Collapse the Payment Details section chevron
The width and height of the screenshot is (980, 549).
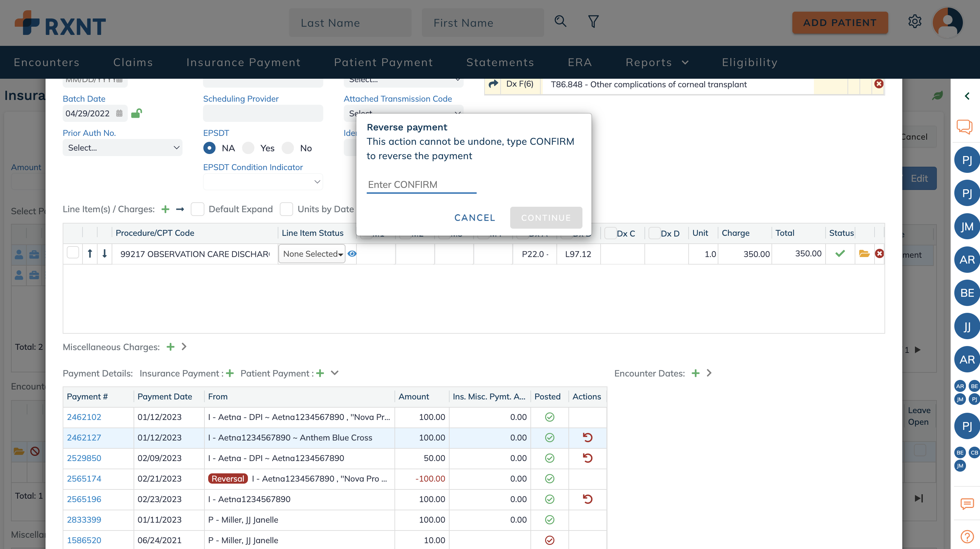pos(335,373)
